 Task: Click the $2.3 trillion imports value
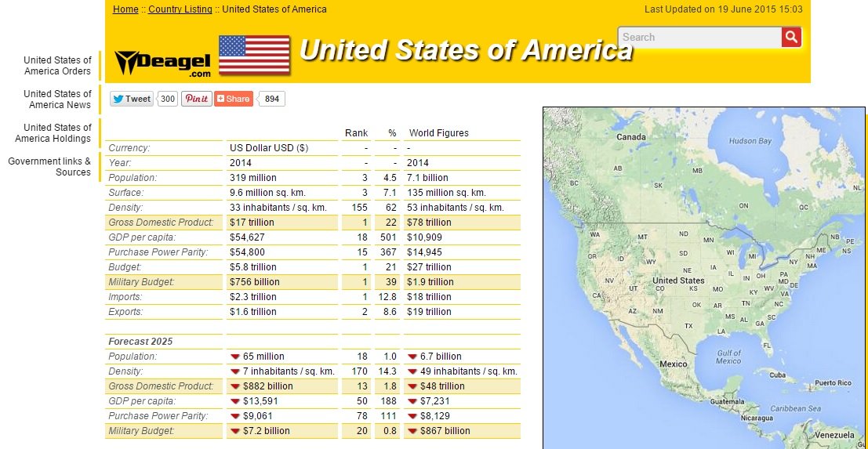[253, 297]
